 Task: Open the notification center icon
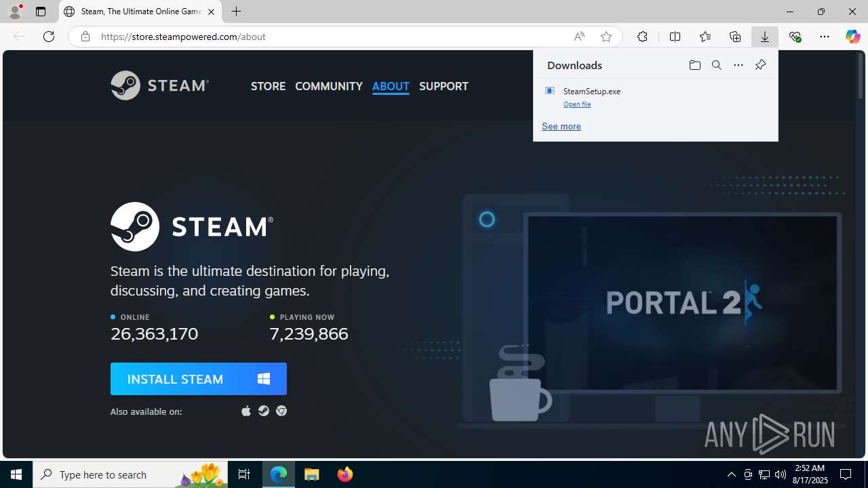(x=846, y=474)
